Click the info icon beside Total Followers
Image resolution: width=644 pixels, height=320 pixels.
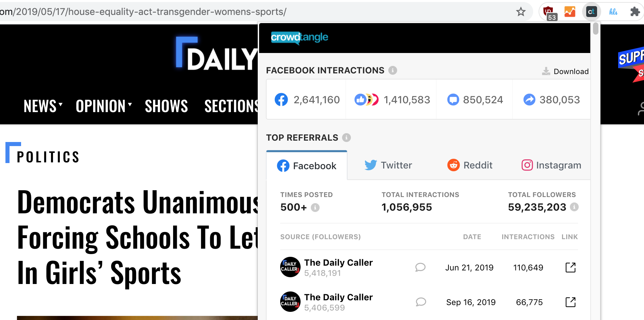point(574,207)
